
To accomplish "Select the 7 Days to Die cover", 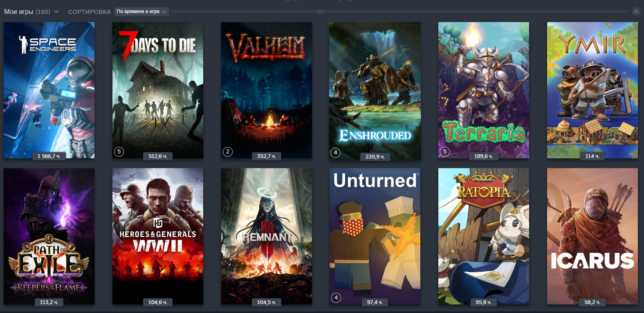I will (x=158, y=90).
